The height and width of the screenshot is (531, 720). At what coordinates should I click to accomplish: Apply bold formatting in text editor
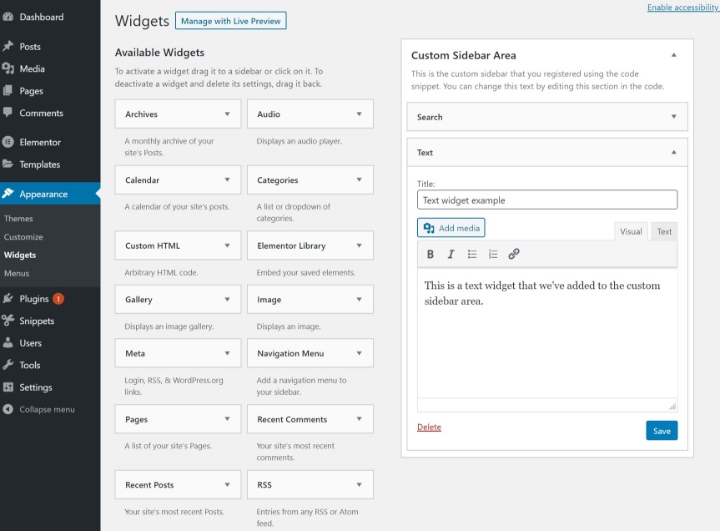pyautogui.click(x=430, y=254)
